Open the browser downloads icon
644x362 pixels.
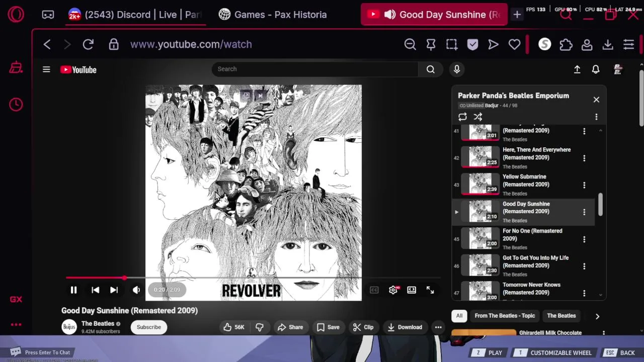pyautogui.click(x=608, y=44)
